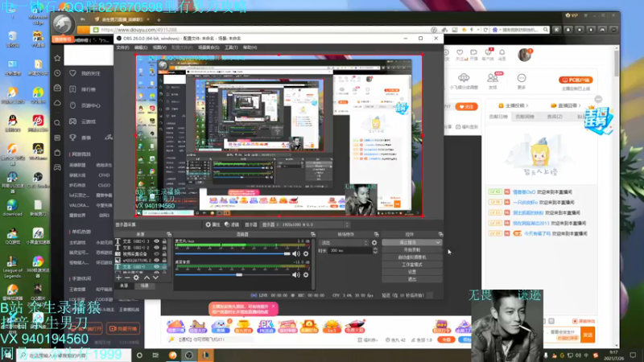The height and width of the screenshot is (362, 644).
Task: Open 主播投稿 link
Action: 514,105
